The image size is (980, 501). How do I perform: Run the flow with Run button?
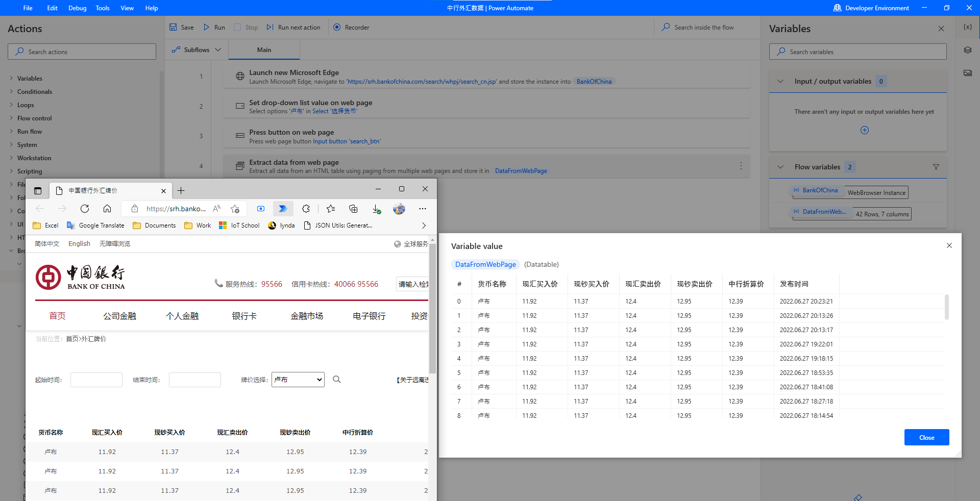[x=214, y=27]
